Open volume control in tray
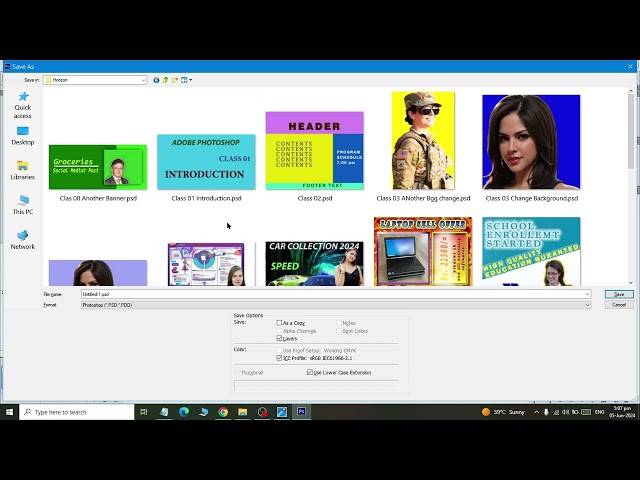This screenshot has height=480, width=640. click(x=565, y=412)
